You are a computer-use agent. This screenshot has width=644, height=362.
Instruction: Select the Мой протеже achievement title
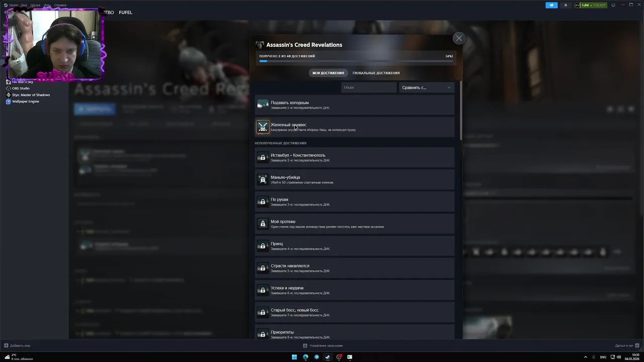pos(283,222)
